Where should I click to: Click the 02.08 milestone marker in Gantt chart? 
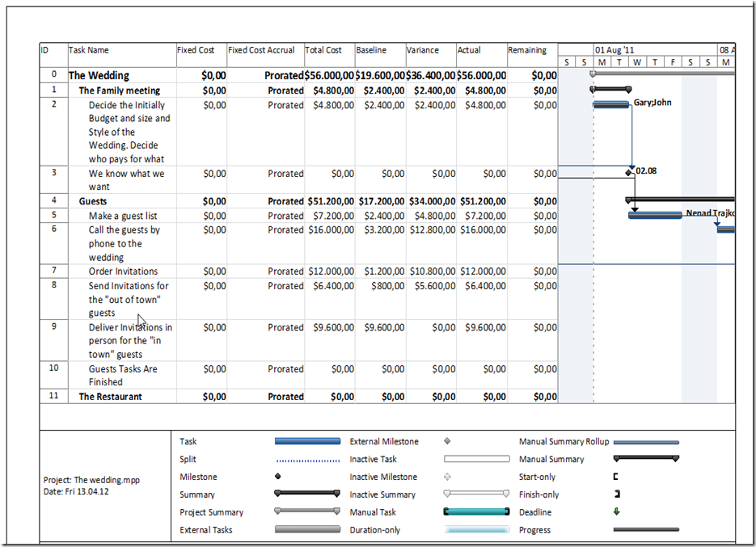pyautogui.click(x=629, y=172)
